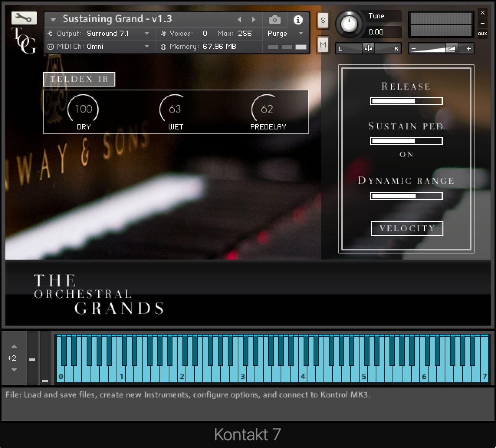Click the L/R pan slider
Image resolution: width=496 pixels, height=448 pixels.
coord(368,48)
